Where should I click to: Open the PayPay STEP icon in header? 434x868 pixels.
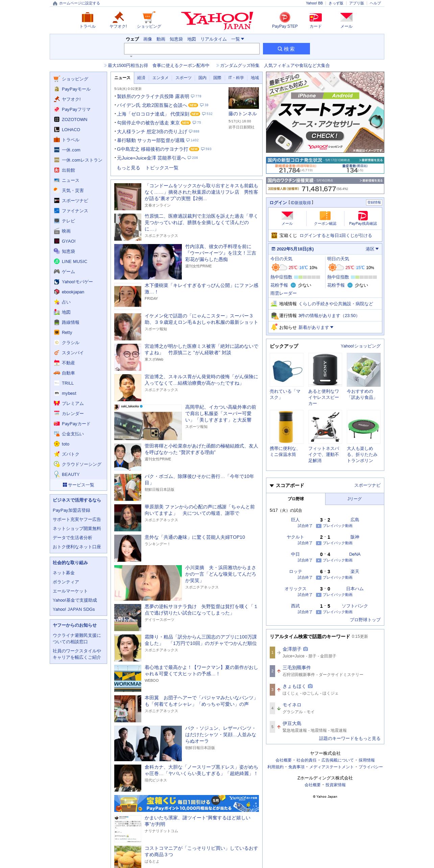coord(285,17)
